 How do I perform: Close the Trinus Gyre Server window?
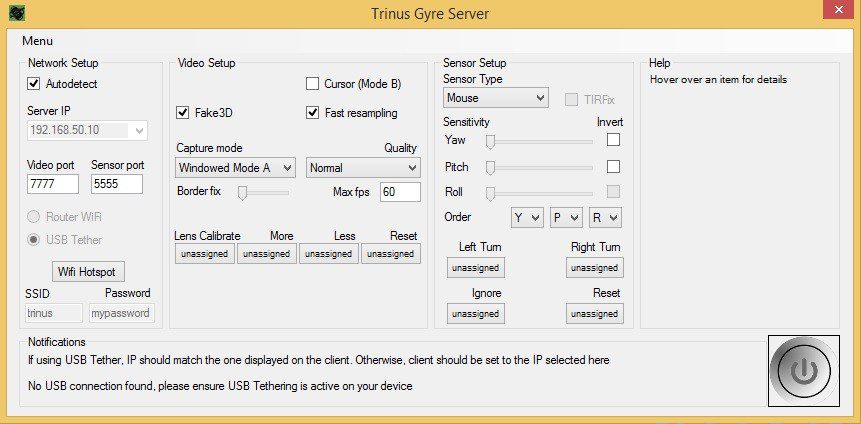[x=840, y=9]
